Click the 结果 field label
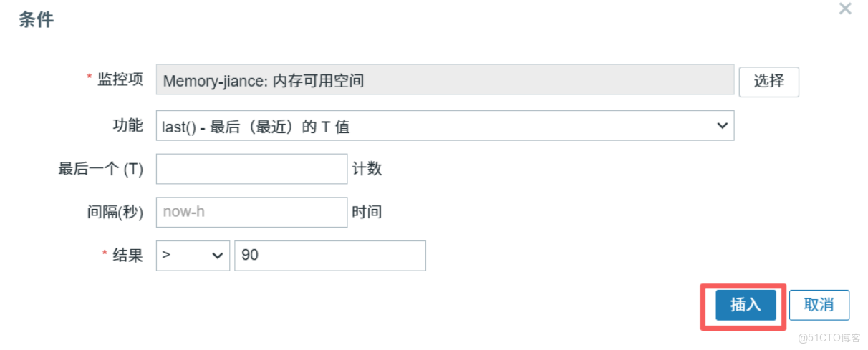The image size is (868, 350). pyautogui.click(x=127, y=255)
